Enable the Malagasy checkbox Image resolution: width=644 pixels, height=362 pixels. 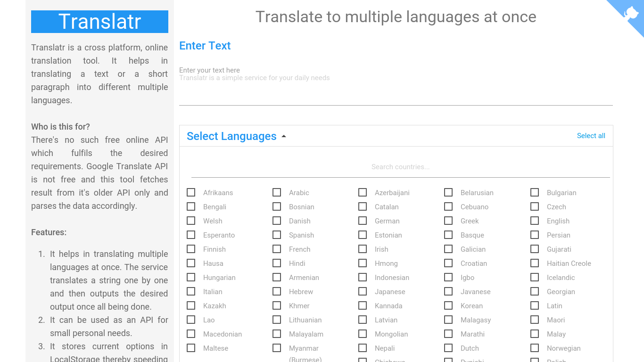pyautogui.click(x=448, y=320)
